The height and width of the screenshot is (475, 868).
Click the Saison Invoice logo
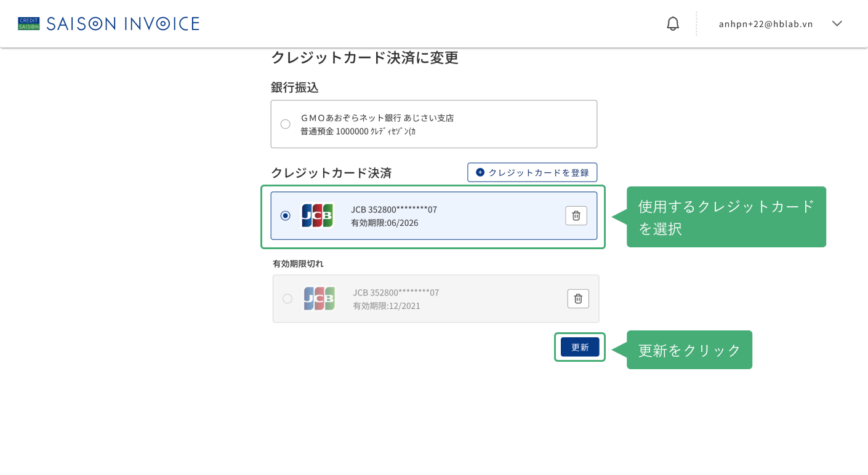pos(108,23)
